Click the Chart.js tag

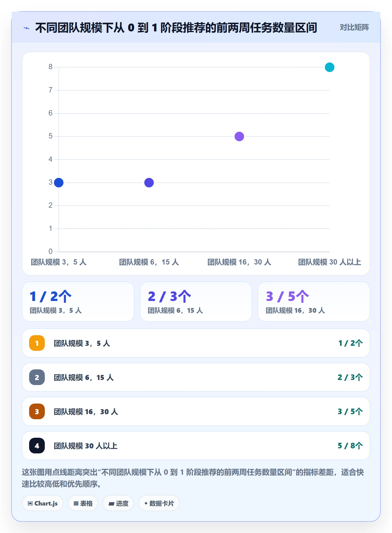tap(43, 503)
